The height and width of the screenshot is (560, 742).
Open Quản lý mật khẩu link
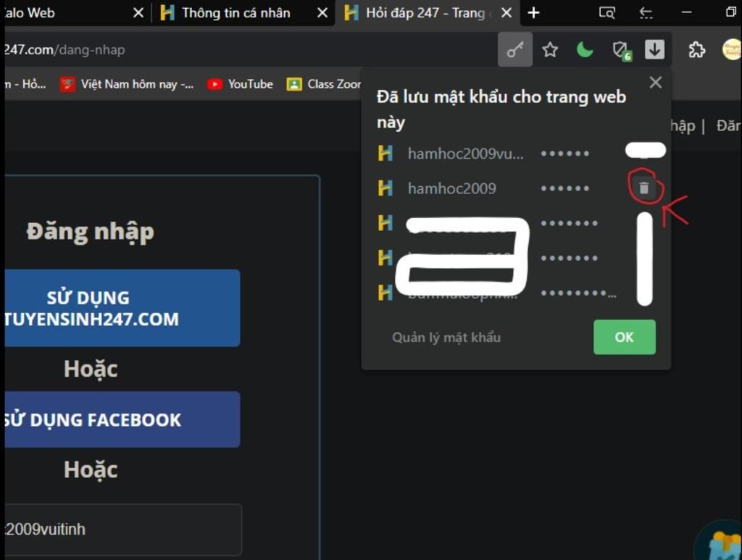click(446, 337)
